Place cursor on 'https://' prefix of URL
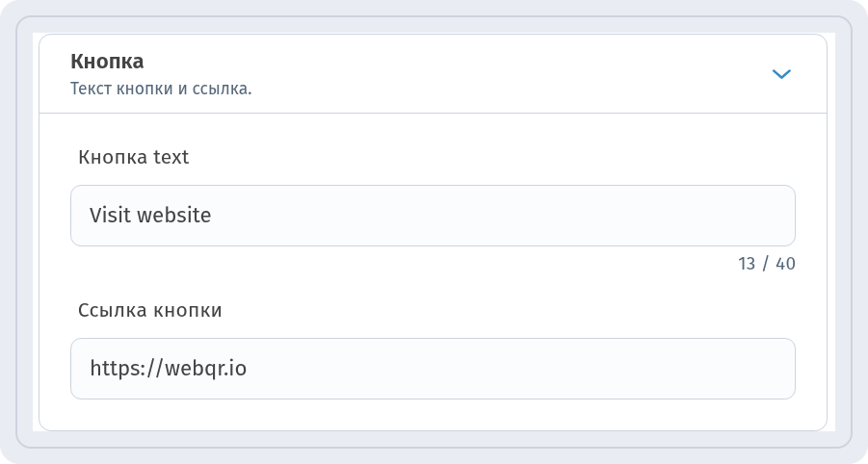This screenshot has height=464, width=868. click(127, 369)
